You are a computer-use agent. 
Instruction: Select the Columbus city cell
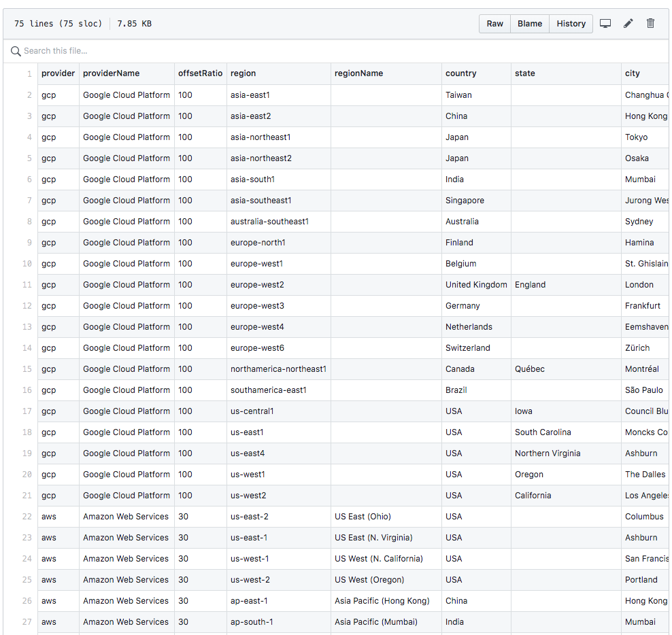pos(645,517)
